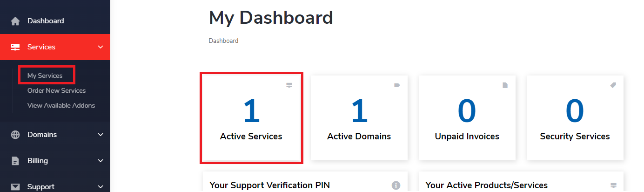Open the Active Services tile
644x192 pixels.
251,118
